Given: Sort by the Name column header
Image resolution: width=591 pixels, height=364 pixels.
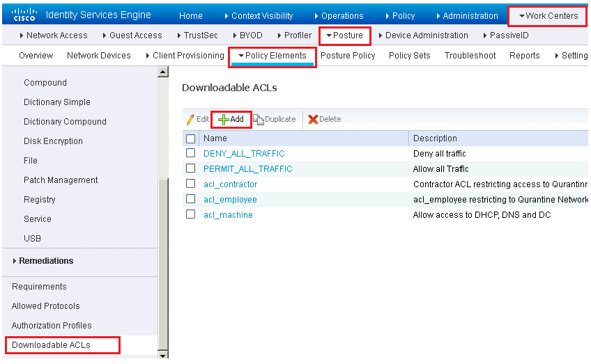Looking at the screenshot, I should pyautogui.click(x=215, y=139).
